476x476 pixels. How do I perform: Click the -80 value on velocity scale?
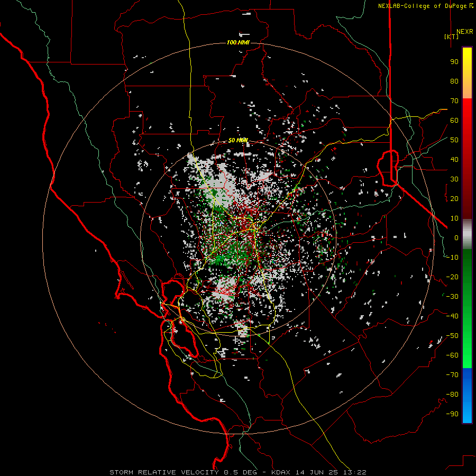click(x=452, y=395)
